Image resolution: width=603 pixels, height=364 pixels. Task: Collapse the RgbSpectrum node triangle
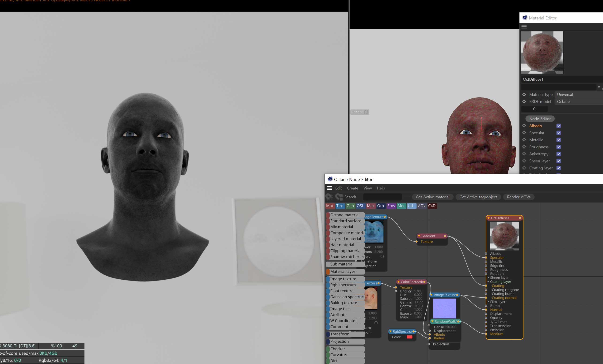pos(390,331)
